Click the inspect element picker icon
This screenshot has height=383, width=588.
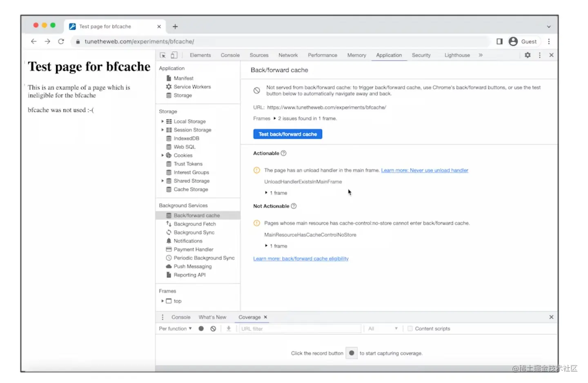coord(163,55)
